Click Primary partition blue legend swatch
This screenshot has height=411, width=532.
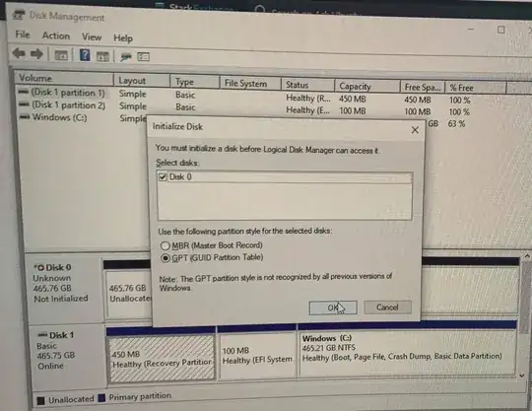pos(101,398)
